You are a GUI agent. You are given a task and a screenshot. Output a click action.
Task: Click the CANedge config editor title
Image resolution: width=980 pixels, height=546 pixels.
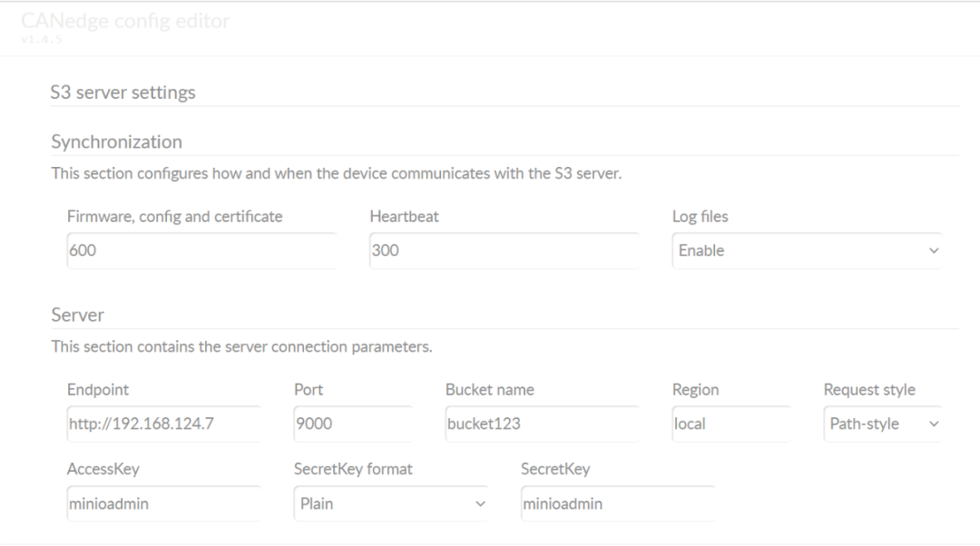(x=125, y=21)
